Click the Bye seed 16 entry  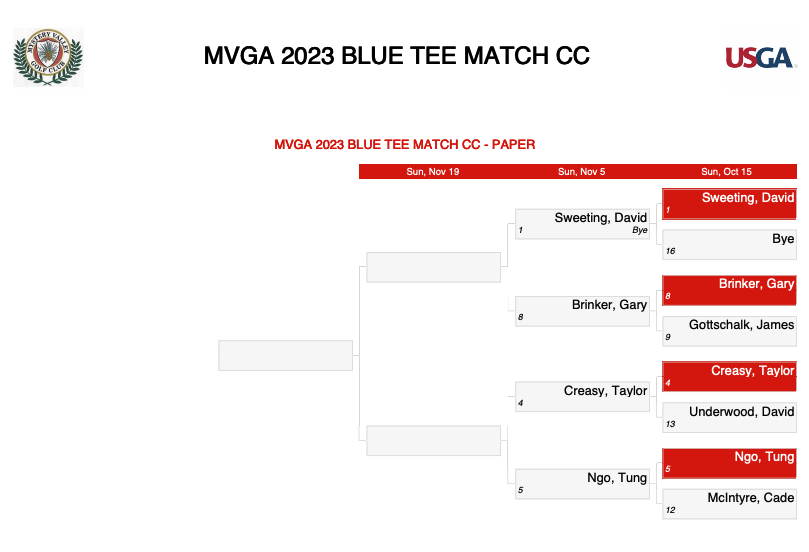click(x=729, y=245)
